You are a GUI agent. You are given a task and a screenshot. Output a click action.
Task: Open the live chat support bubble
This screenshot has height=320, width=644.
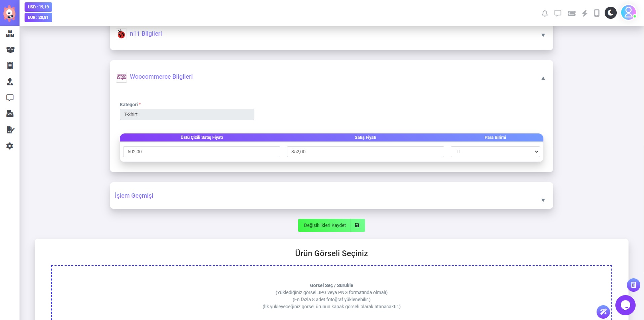point(625,305)
